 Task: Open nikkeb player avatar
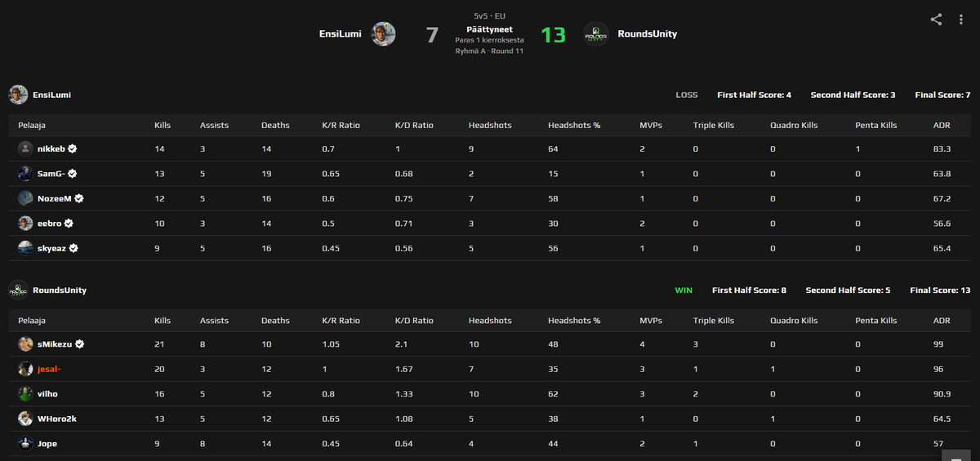click(x=25, y=148)
